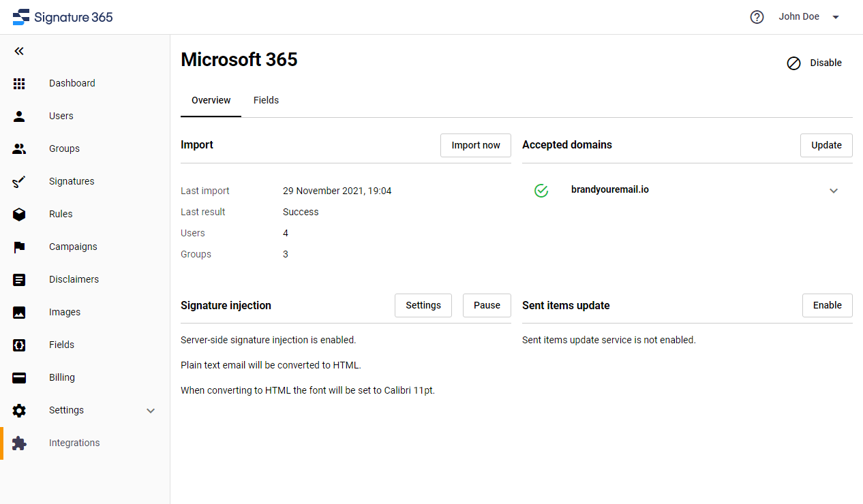863x504 pixels.
Task: Pause signature injection
Action: [487, 305]
